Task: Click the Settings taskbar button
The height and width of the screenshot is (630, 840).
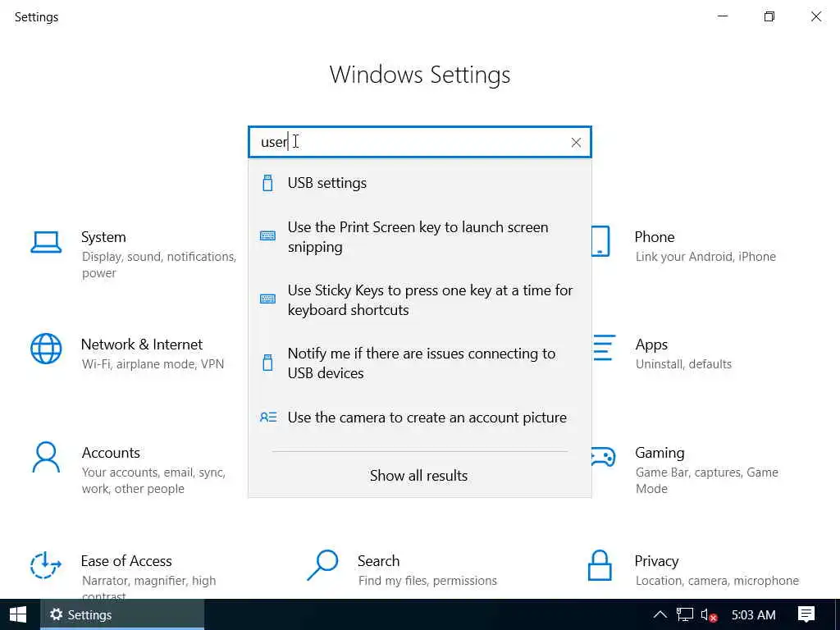Action: (x=122, y=614)
